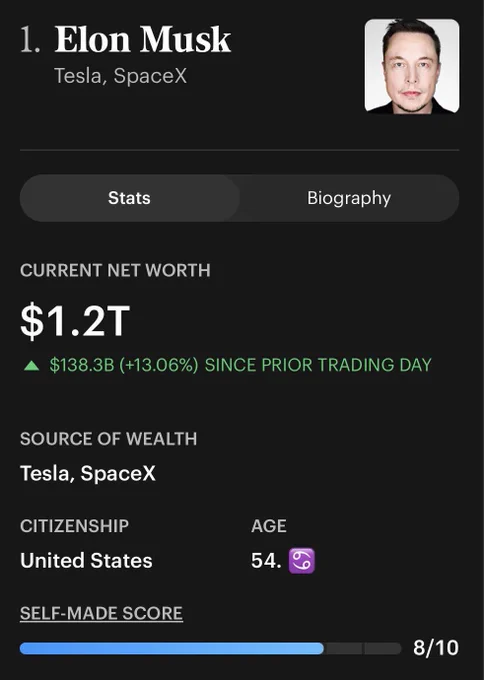Switch to the Stats tab

pyautogui.click(x=130, y=198)
